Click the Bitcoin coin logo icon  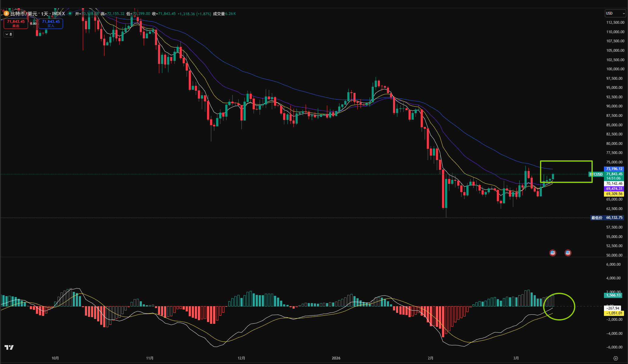[6, 13]
